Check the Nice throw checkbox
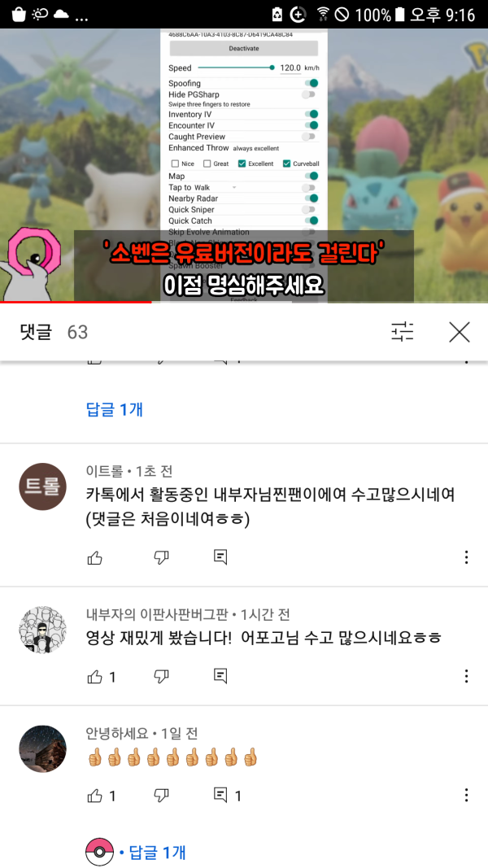The width and height of the screenshot is (488, 868). tap(175, 164)
